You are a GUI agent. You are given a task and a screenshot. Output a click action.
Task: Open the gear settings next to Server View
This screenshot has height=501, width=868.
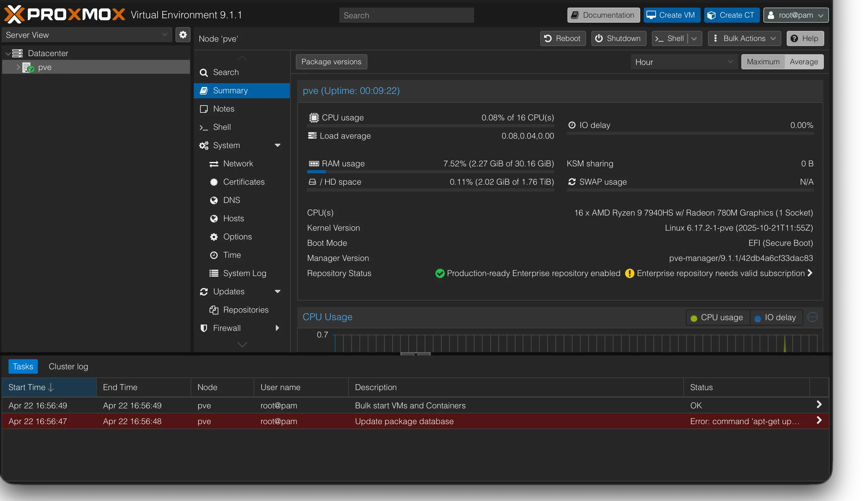[x=183, y=35]
